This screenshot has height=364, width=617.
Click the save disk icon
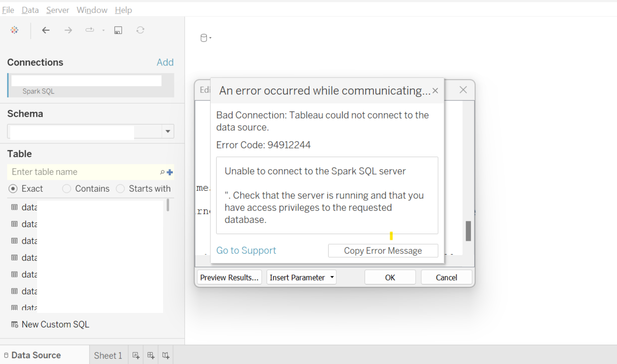(118, 30)
